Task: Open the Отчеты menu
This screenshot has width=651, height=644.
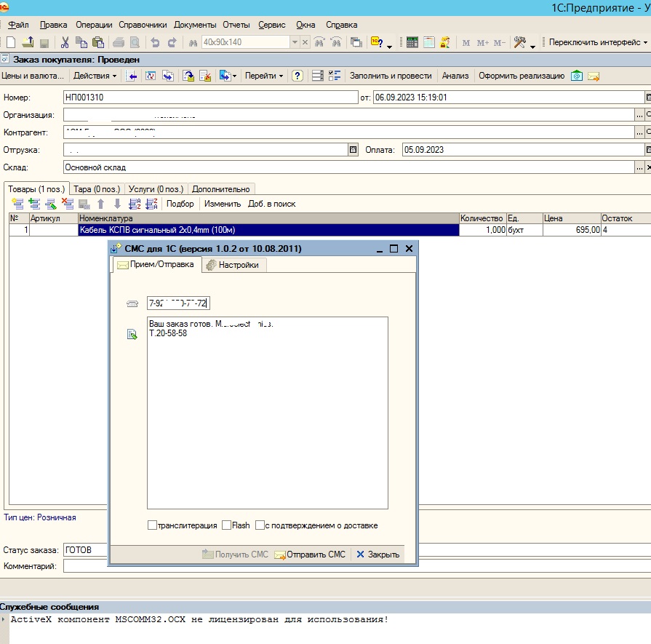Action: (236, 25)
